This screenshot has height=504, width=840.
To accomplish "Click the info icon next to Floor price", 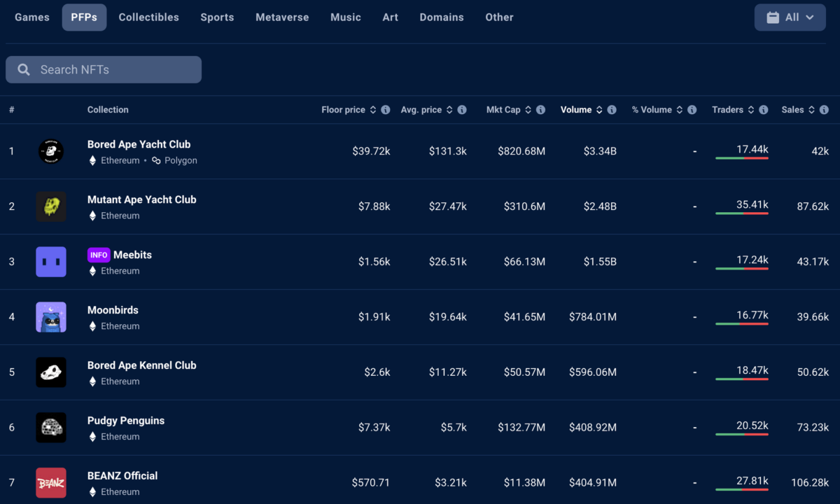I will pos(386,110).
